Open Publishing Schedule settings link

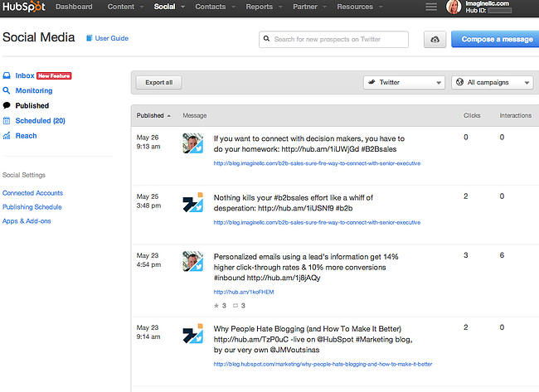click(x=32, y=207)
